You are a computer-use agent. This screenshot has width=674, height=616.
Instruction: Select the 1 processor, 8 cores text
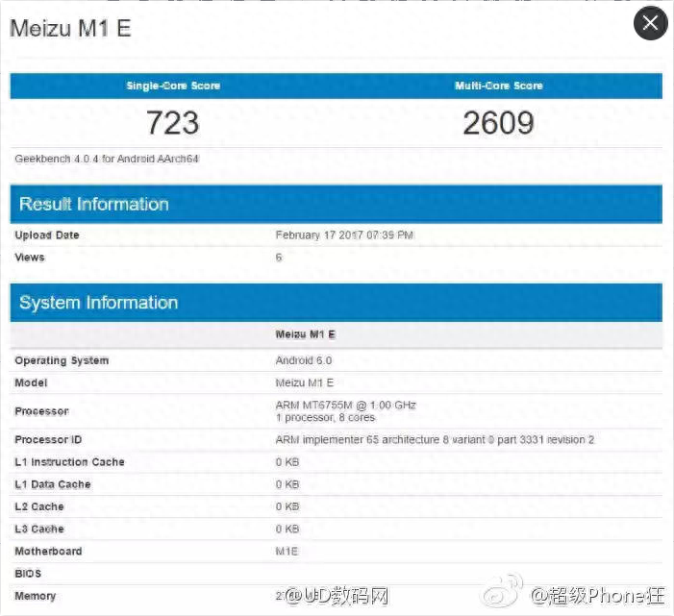point(325,417)
